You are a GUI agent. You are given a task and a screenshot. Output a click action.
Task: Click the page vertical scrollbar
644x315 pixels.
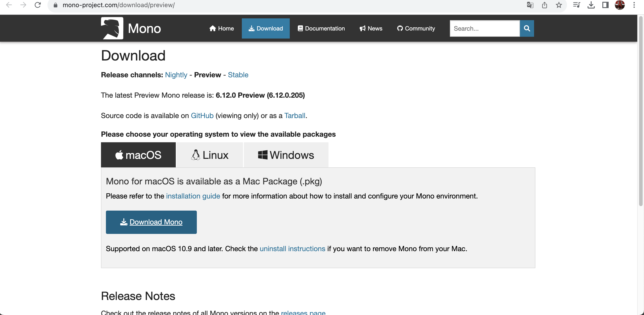pyautogui.click(x=640, y=111)
